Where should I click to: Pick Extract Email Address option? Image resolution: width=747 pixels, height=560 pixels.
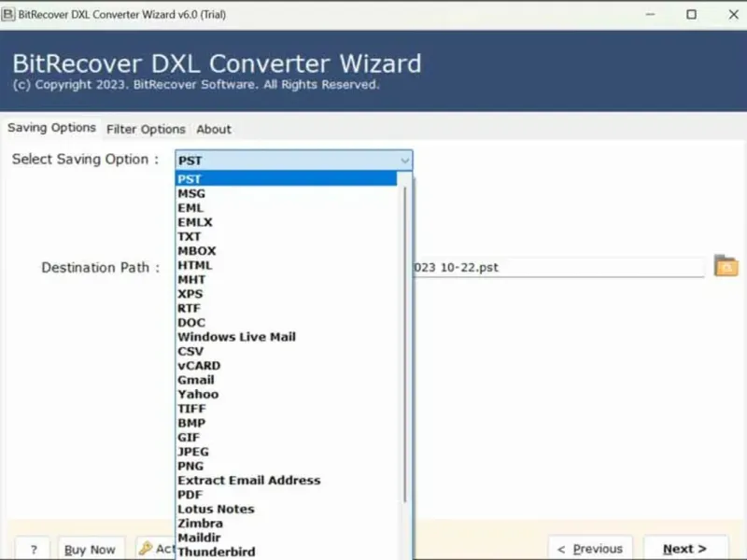[x=287, y=481]
